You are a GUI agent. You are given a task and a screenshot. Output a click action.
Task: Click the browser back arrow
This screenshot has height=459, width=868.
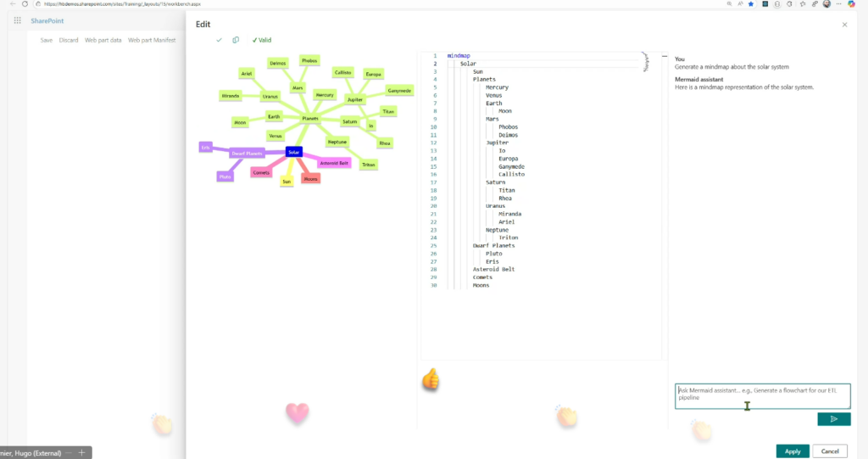13,4
